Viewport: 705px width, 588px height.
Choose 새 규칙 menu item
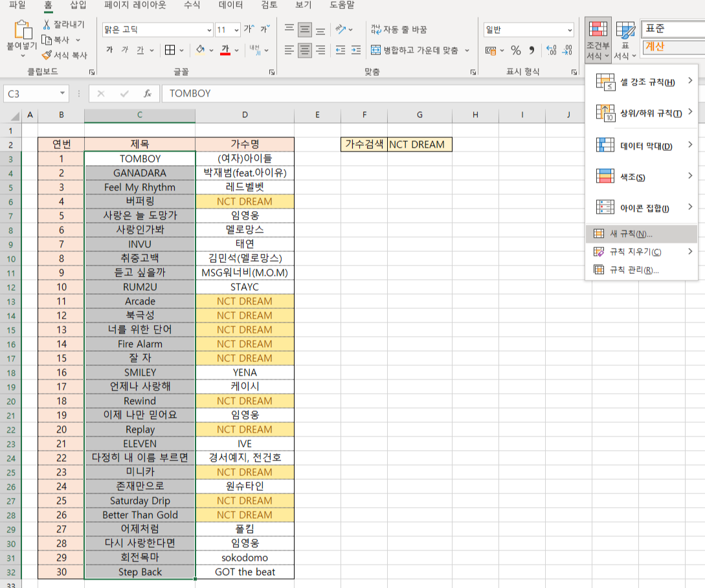pyautogui.click(x=642, y=234)
